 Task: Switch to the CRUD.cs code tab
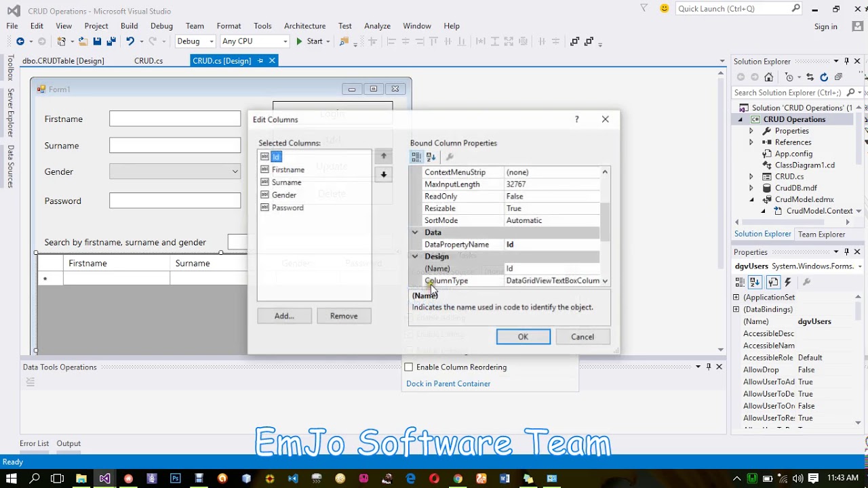tap(149, 61)
